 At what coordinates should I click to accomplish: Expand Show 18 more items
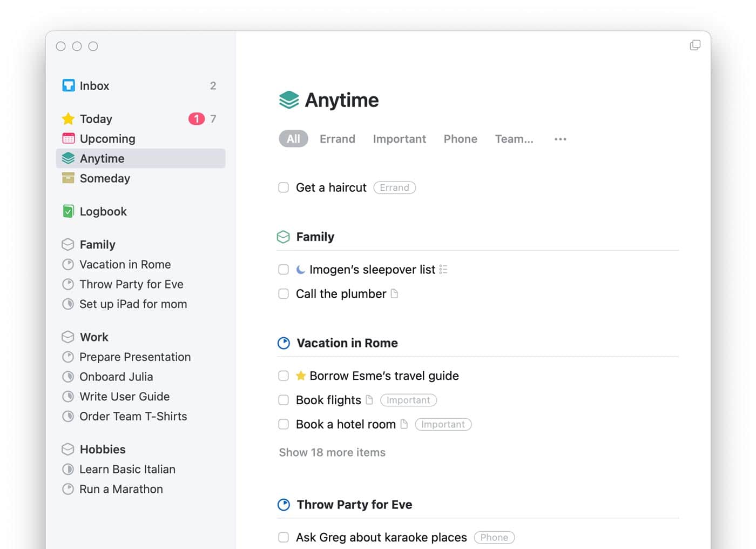coord(332,452)
